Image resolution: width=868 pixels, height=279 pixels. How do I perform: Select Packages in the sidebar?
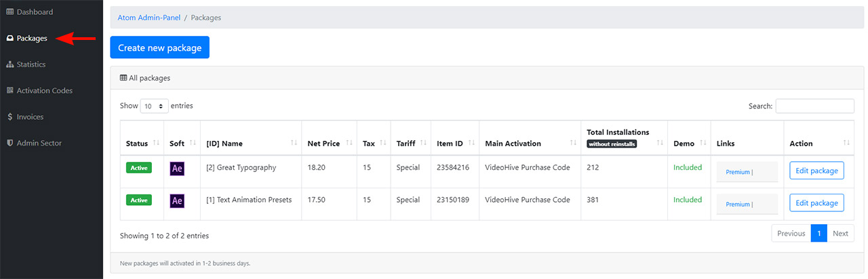(x=26, y=39)
